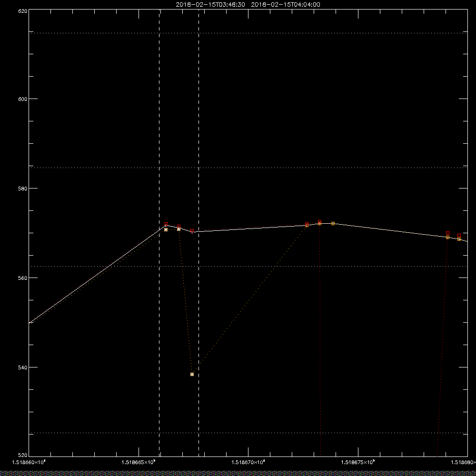
Task: Pick the red square marker just left of the right dashed line
Action: click(192, 231)
